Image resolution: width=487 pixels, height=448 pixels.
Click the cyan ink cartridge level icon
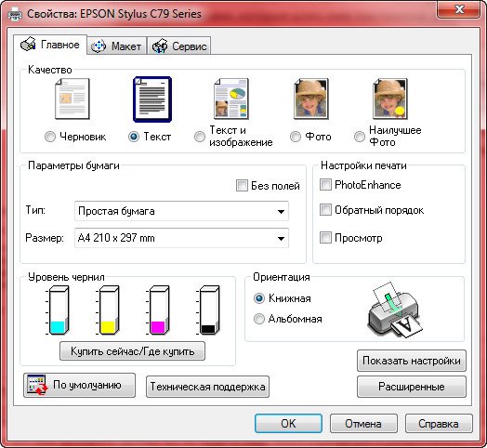pos(58,310)
